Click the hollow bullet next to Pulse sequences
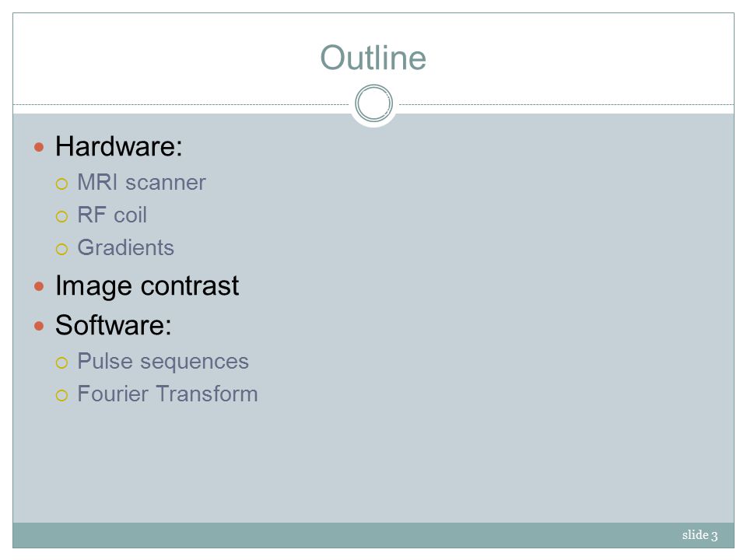The width and height of the screenshot is (747, 560). coord(62,363)
